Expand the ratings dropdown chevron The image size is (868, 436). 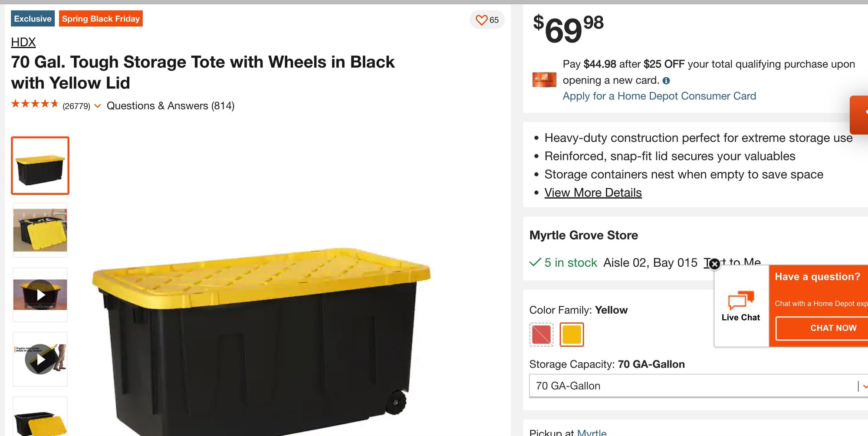tap(98, 106)
